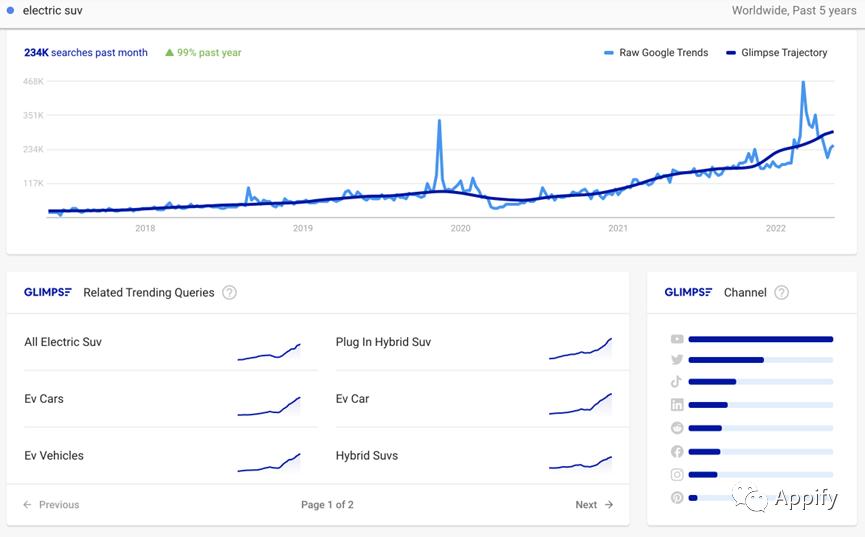Viewport: 865px width, 537px height.
Task: Click the Ev Cars sparkline thumbnail
Action: [269, 405]
